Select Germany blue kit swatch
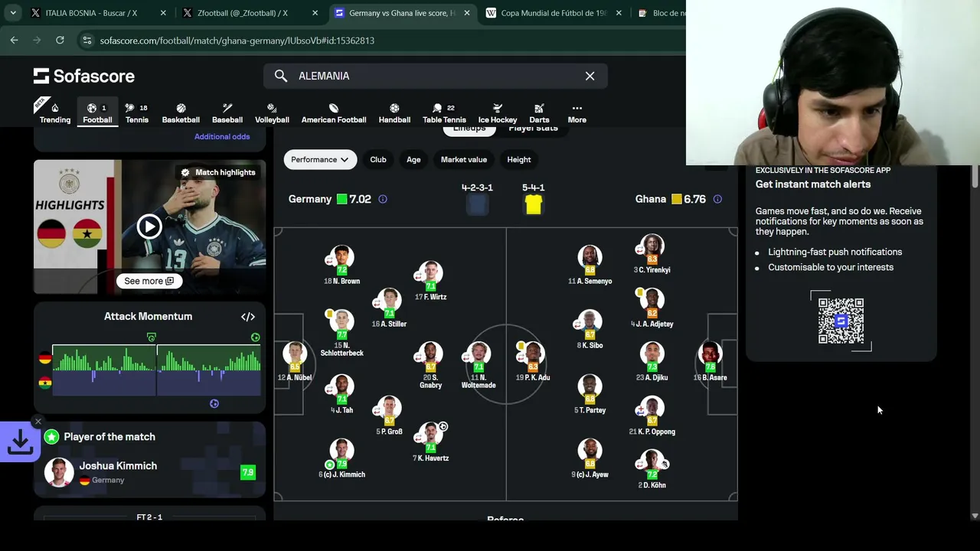Screen dimensions: 980x551 (x=477, y=204)
